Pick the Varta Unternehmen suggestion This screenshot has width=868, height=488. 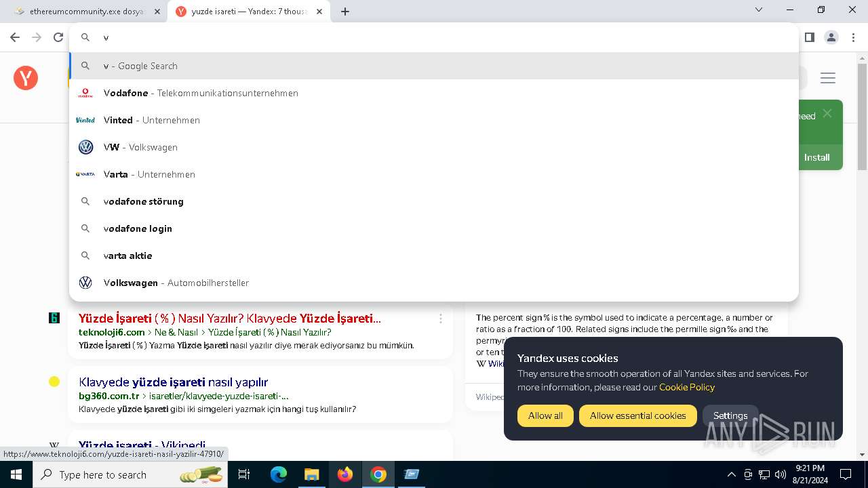tap(434, 174)
